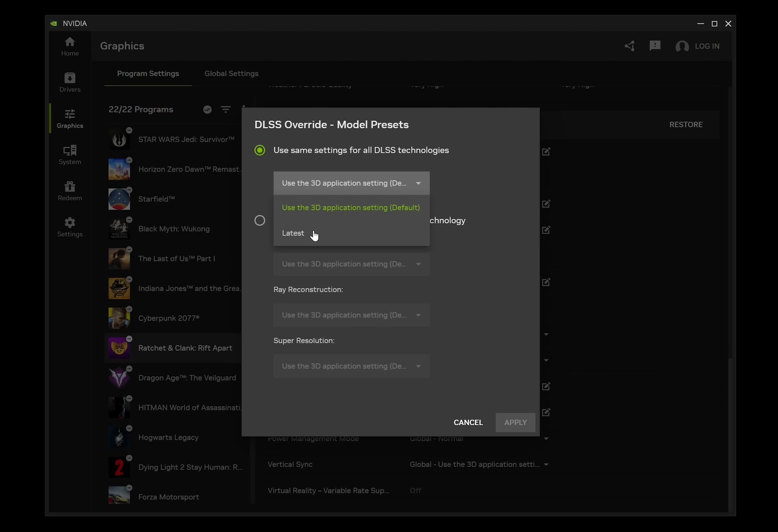The image size is (778, 532).
Task: Select HITMAN World of Assassination program
Action: 173,408
